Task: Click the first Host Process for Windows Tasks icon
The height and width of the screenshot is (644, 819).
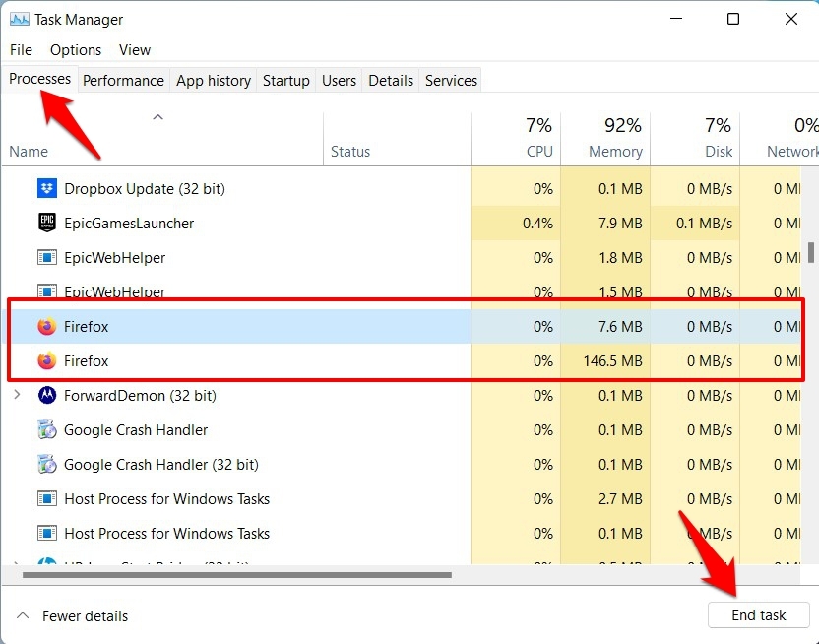Action: tap(46, 499)
